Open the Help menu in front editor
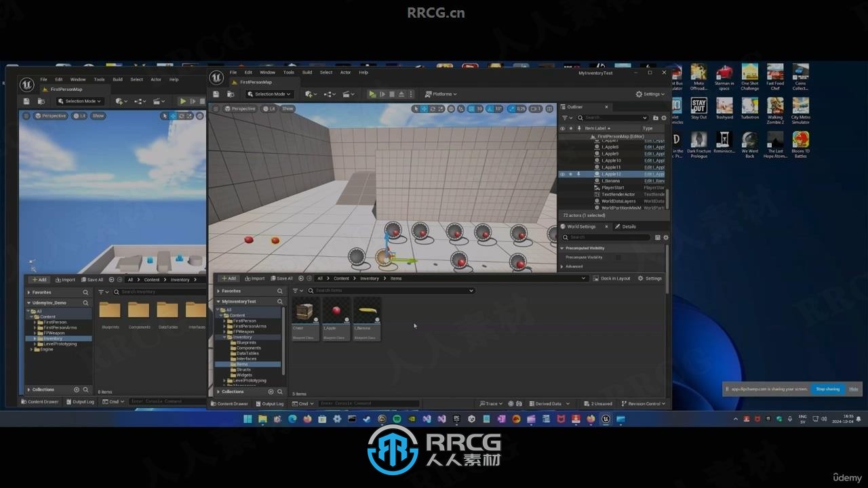This screenshot has width=868, height=488. pos(363,73)
